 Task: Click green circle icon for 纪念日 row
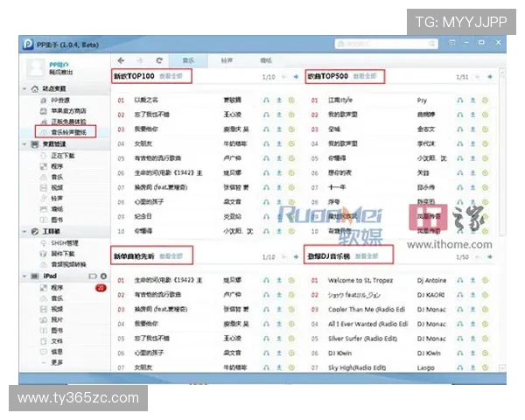pyautogui.click(x=291, y=217)
